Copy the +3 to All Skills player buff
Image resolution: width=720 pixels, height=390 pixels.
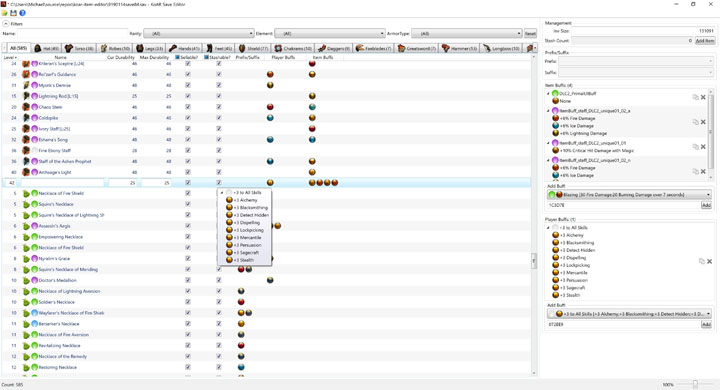(702, 261)
